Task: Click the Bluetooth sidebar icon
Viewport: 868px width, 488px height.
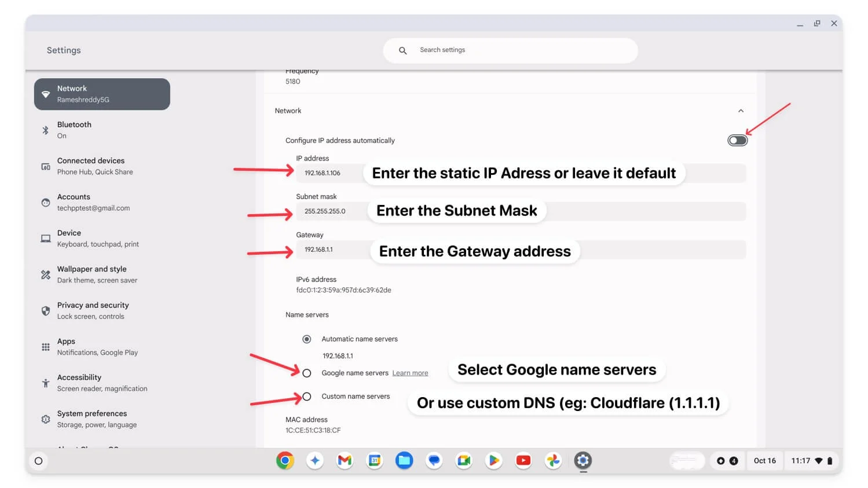Action: (x=46, y=130)
